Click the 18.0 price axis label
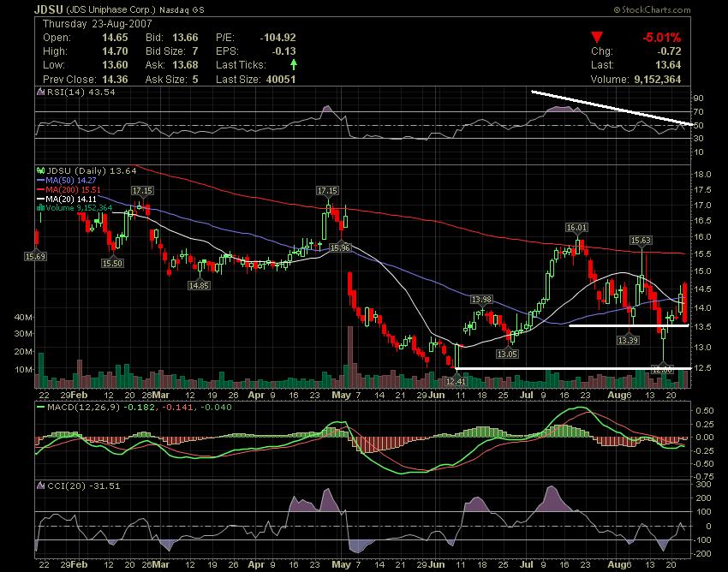 703,175
